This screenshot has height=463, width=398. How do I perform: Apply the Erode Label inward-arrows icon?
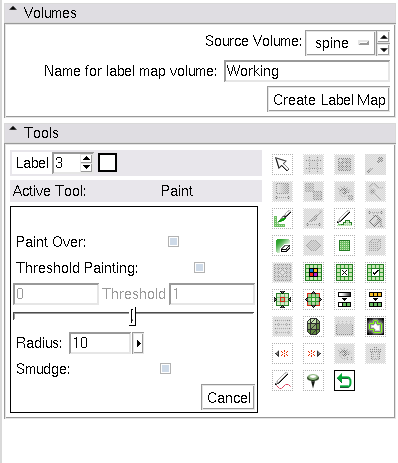(282, 299)
